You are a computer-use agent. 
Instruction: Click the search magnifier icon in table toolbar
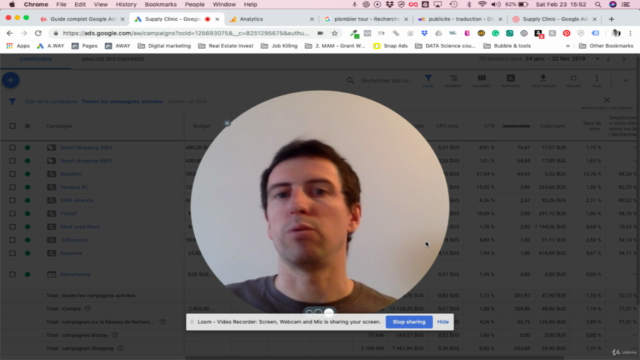point(350,80)
